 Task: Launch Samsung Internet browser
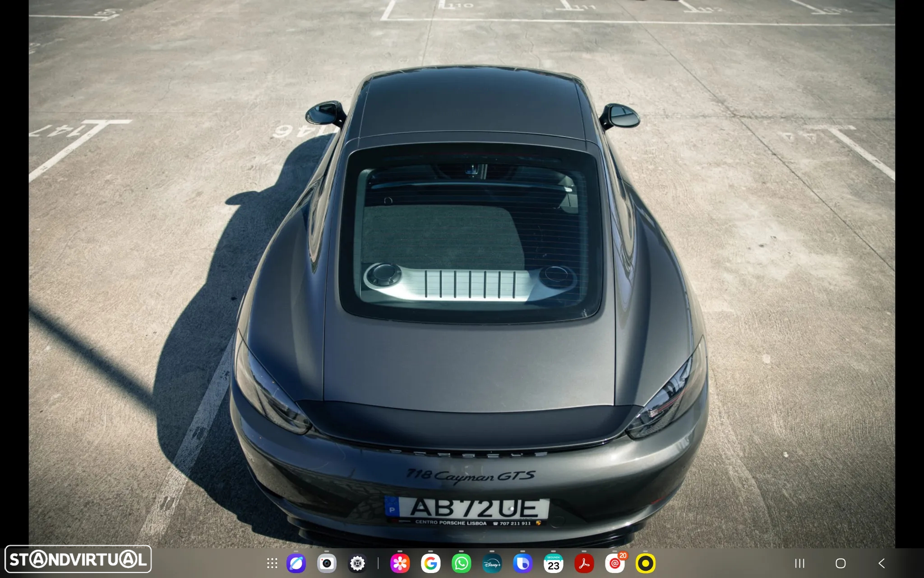(x=296, y=563)
